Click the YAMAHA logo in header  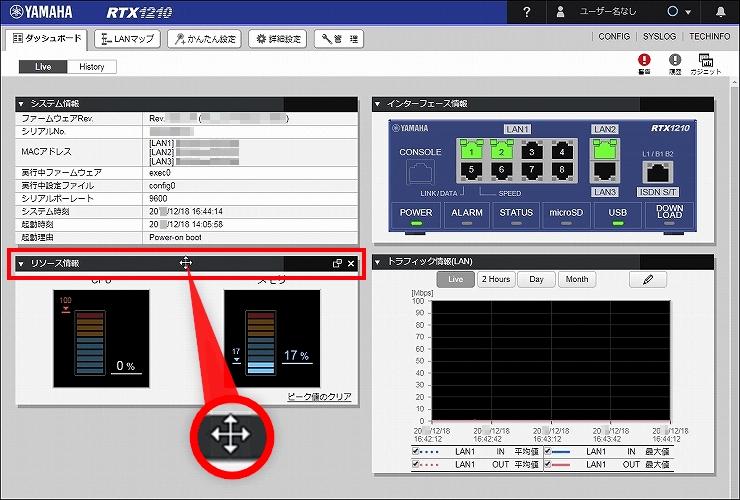point(41,12)
